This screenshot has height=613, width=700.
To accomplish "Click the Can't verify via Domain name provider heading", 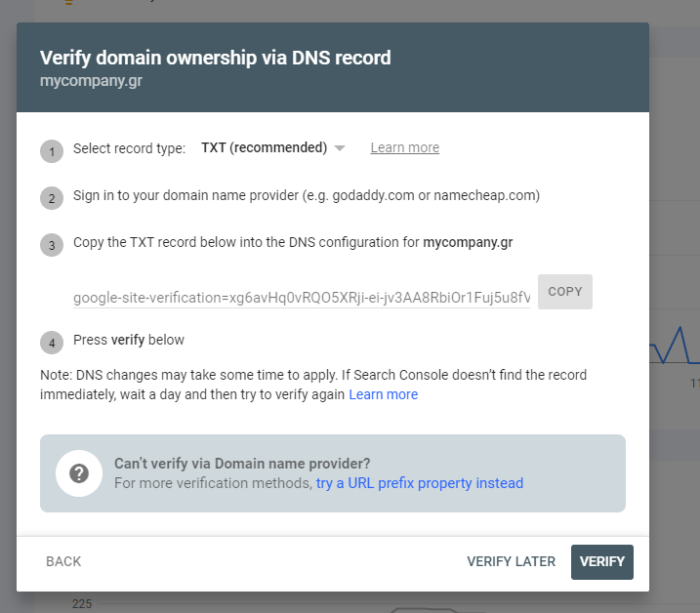I will click(242, 464).
